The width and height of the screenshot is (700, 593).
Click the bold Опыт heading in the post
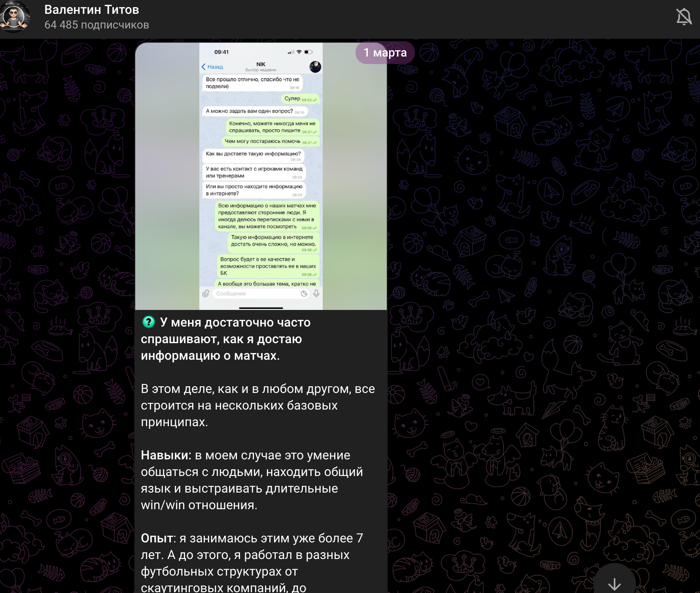click(x=157, y=538)
